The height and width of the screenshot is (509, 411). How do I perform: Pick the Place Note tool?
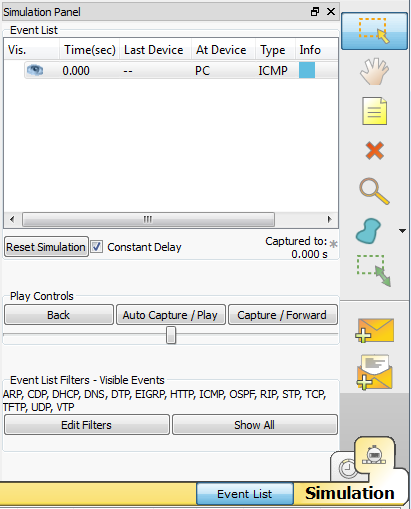(374, 111)
